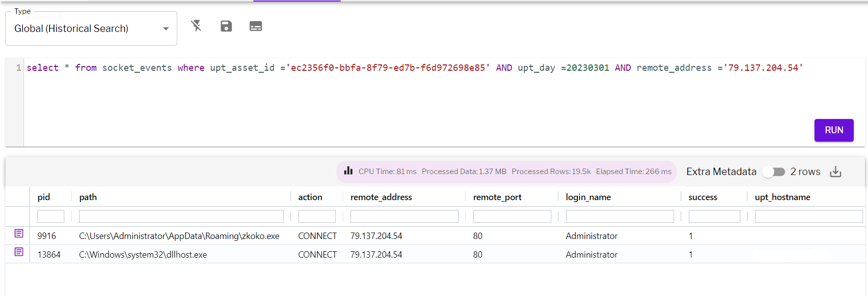Sort by remote_port column header
The height and width of the screenshot is (296, 868).
[497, 197]
